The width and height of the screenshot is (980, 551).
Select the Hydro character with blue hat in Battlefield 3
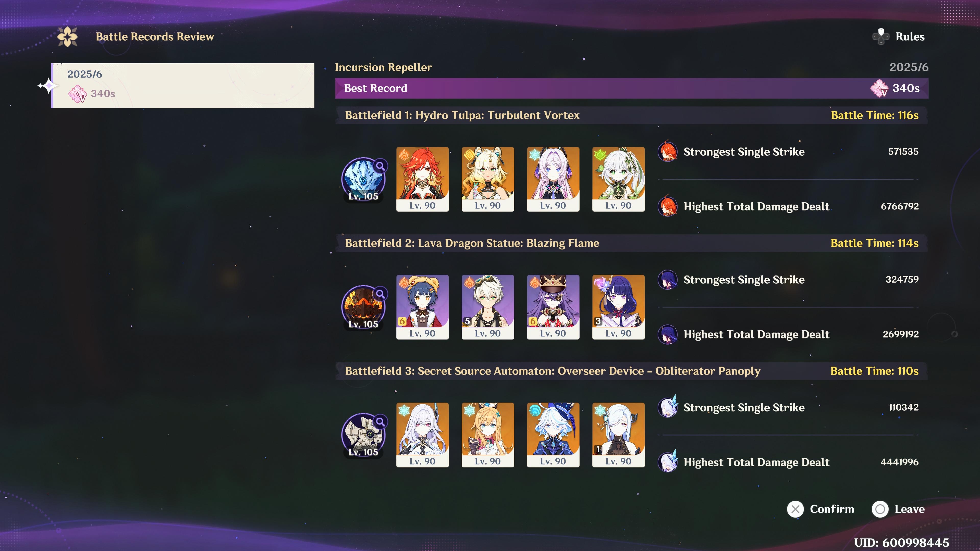[x=553, y=435]
